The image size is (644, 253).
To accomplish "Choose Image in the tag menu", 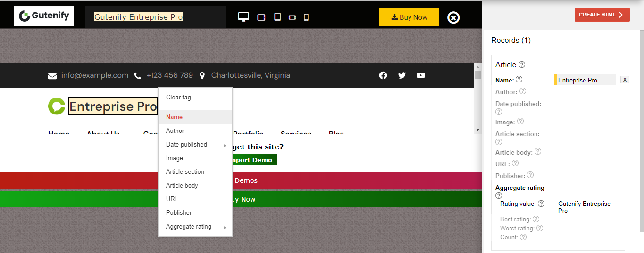I will pos(195,158).
